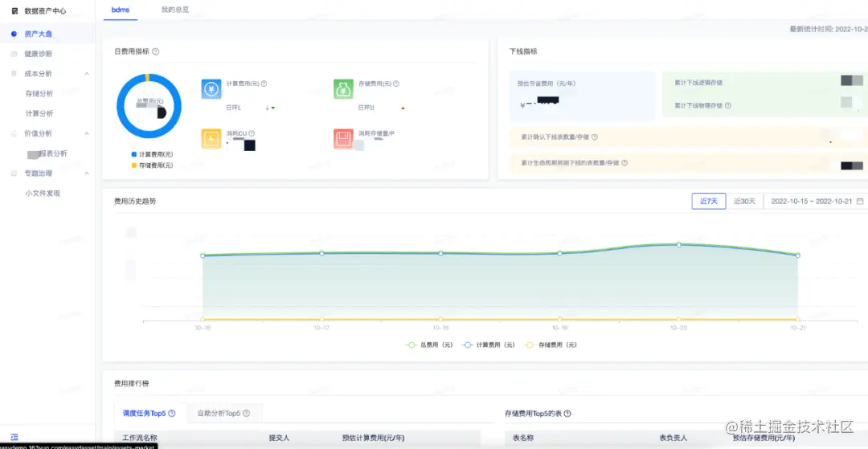Open the calendar icon in date range
The height and width of the screenshot is (449, 868).
click(x=860, y=202)
